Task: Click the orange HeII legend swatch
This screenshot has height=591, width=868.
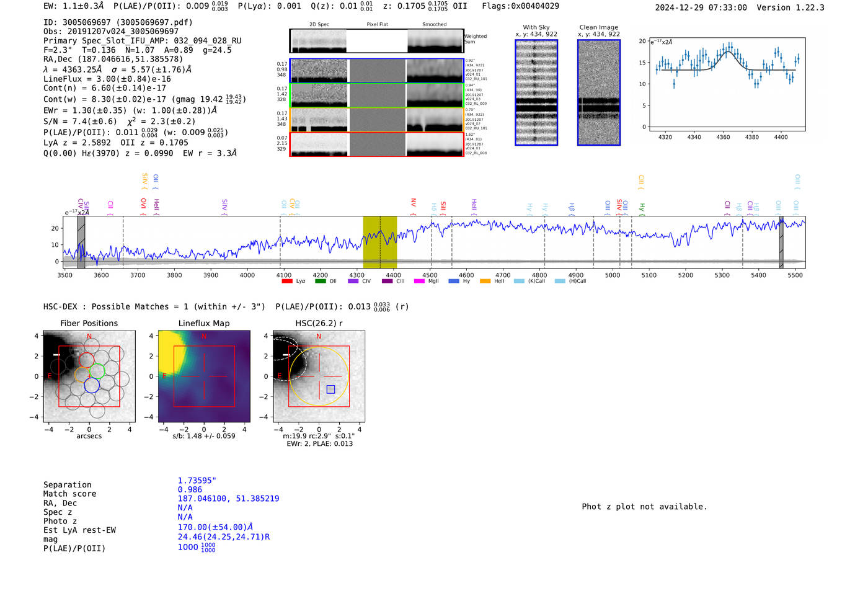Action: click(485, 281)
